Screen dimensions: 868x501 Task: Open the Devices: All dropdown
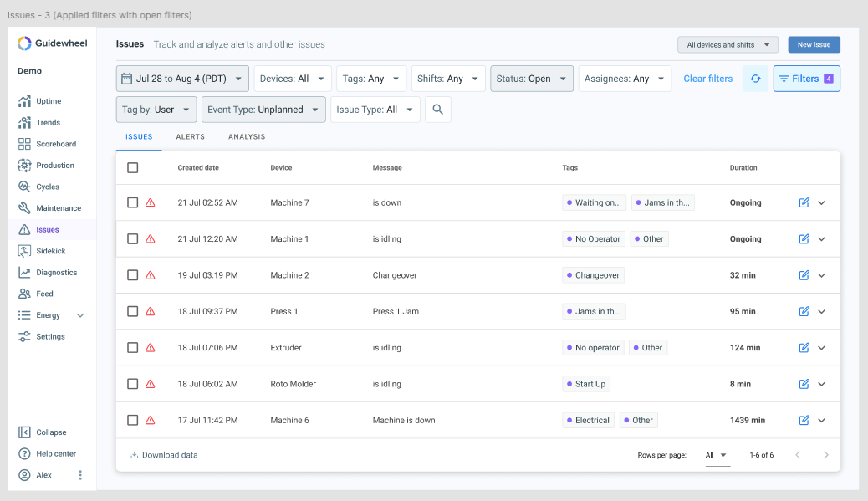[x=293, y=79]
